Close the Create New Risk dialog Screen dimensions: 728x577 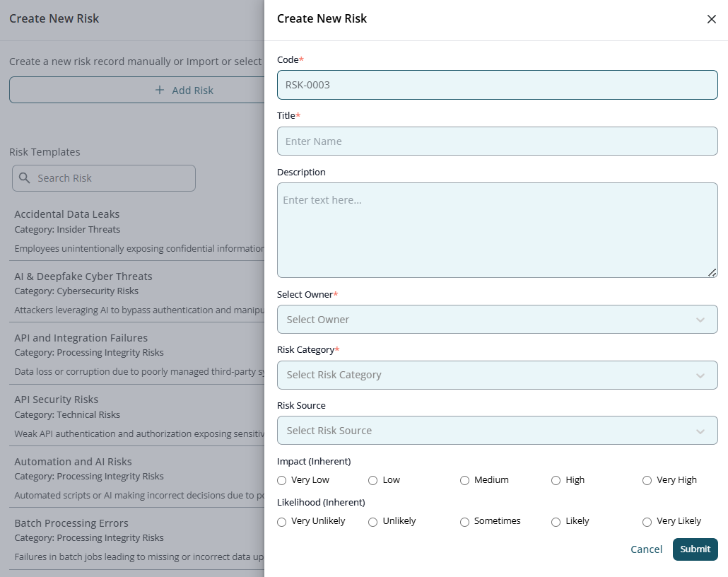click(712, 19)
